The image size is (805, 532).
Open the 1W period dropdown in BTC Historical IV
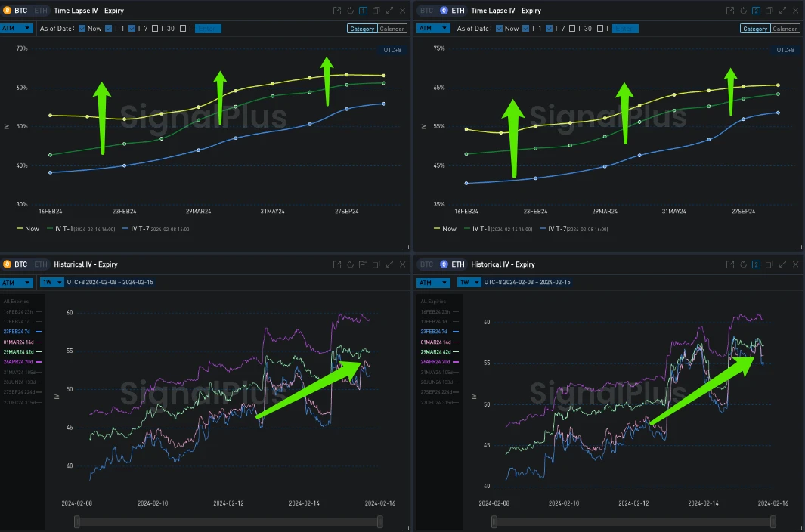coord(51,282)
